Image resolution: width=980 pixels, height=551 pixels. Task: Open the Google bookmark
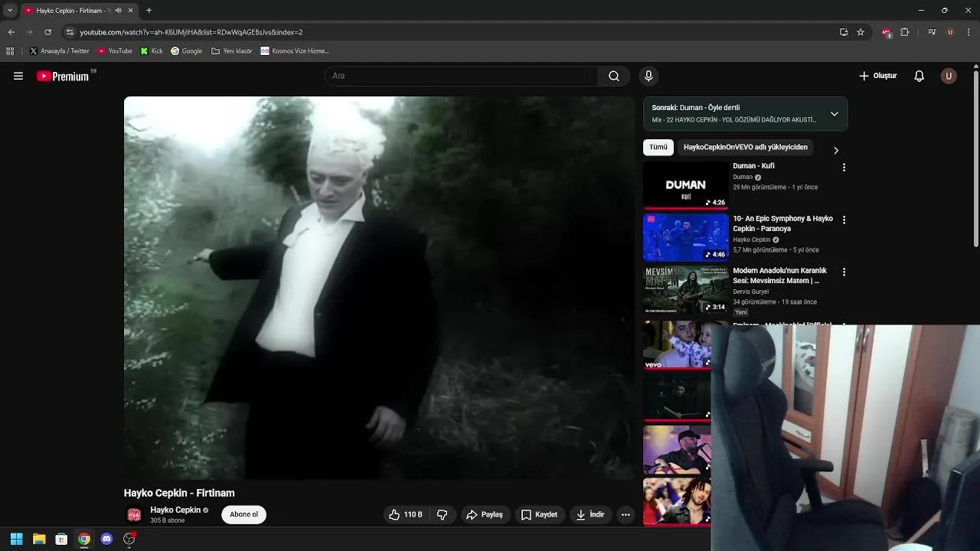[x=186, y=51]
